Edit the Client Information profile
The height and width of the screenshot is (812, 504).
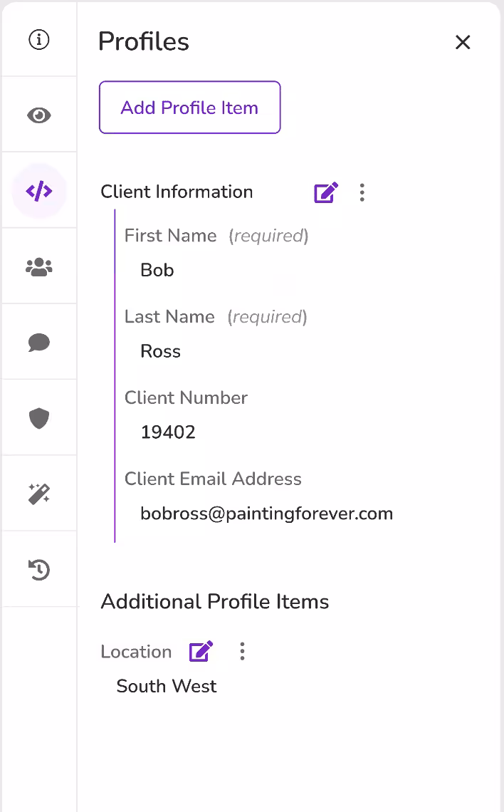click(x=326, y=192)
